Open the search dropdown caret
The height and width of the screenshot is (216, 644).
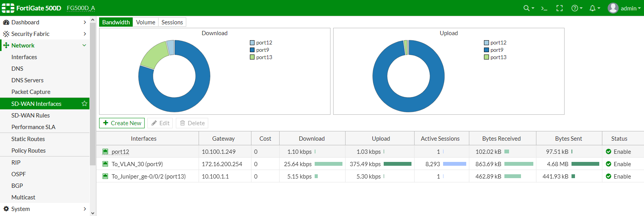[533, 8]
